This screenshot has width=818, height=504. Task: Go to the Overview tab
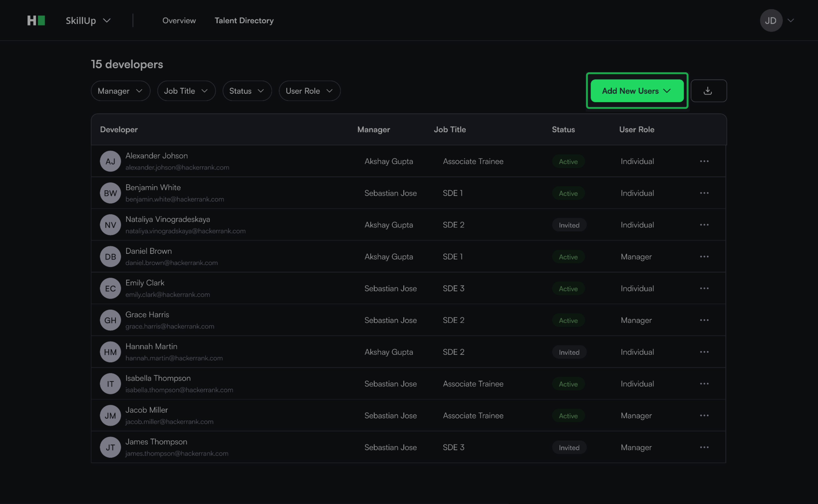pyautogui.click(x=179, y=21)
